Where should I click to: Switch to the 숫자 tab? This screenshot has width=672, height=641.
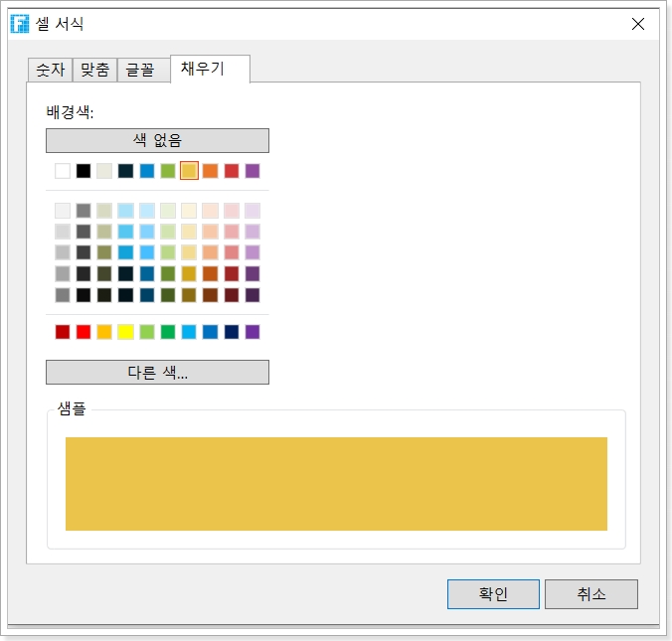point(50,71)
